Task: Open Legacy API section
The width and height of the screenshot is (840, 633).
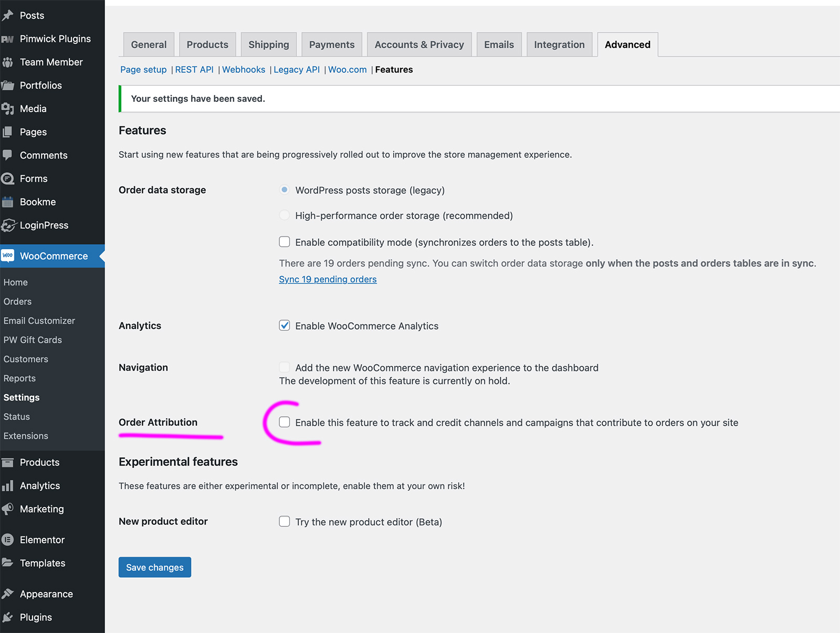Action: click(x=297, y=70)
